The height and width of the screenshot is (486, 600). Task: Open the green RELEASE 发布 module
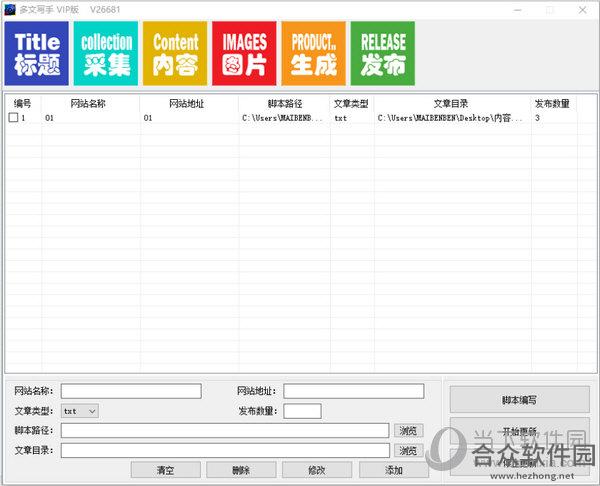click(383, 54)
